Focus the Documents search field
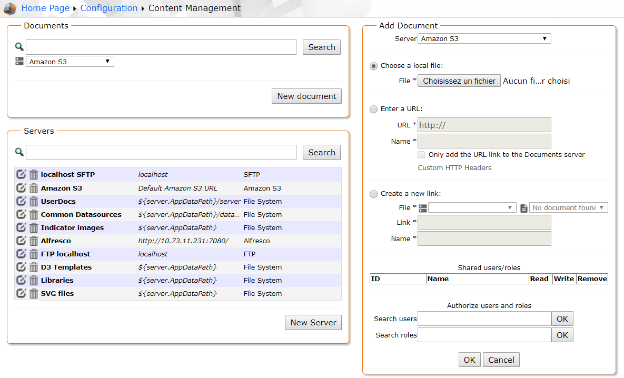The height and width of the screenshot is (378, 624). [161, 47]
